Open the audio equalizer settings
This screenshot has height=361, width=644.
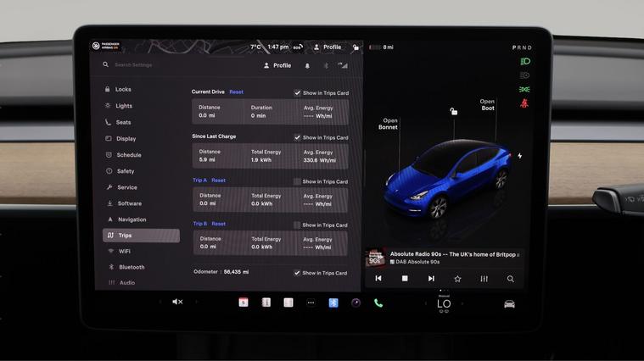point(484,279)
